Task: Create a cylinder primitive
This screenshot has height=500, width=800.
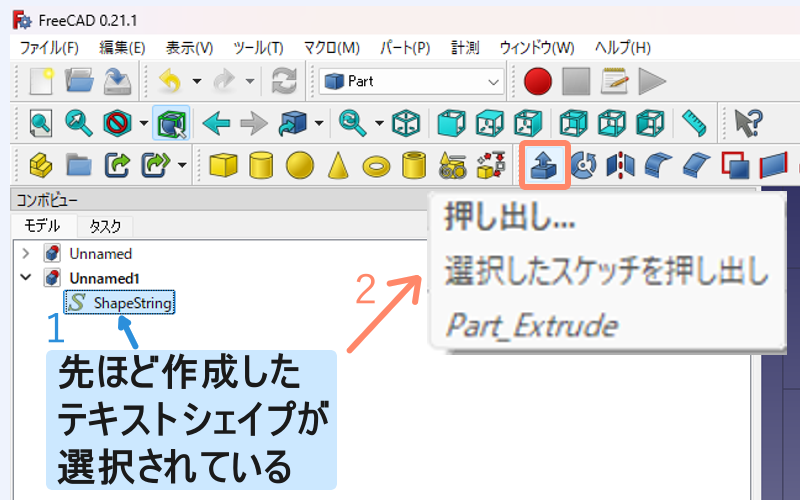Action: [x=261, y=165]
